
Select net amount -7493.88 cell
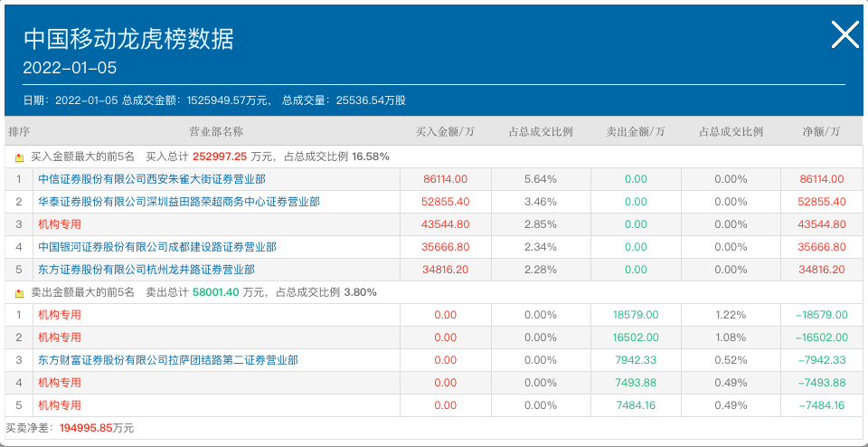pyautogui.click(x=822, y=383)
